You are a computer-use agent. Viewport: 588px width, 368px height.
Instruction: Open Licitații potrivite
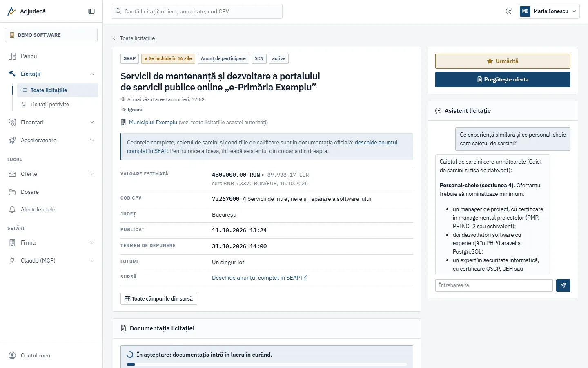pyautogui.click(x=58, y=105)
